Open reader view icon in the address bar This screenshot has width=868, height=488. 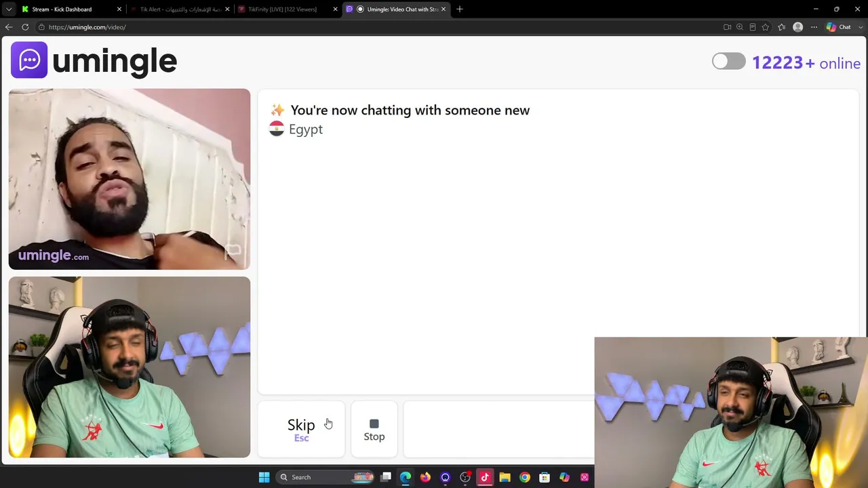click(753, 27)
